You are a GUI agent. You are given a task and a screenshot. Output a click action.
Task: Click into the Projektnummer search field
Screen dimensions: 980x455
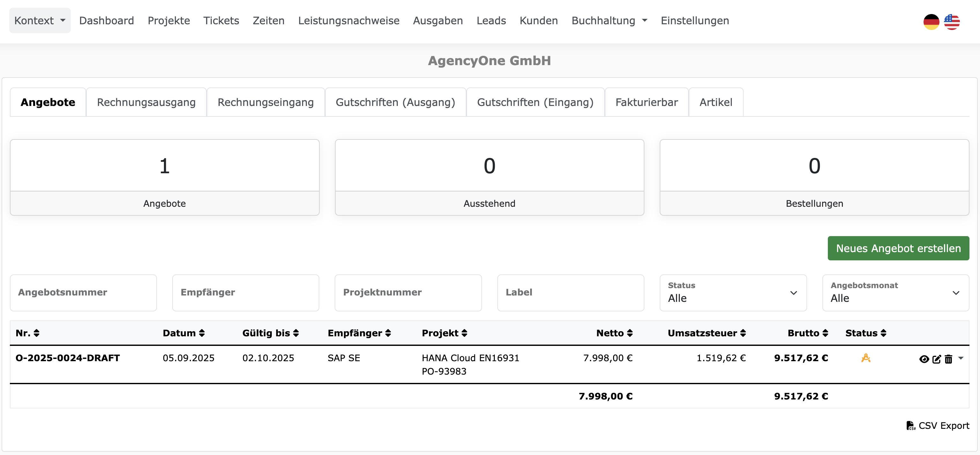coord(408,293)
